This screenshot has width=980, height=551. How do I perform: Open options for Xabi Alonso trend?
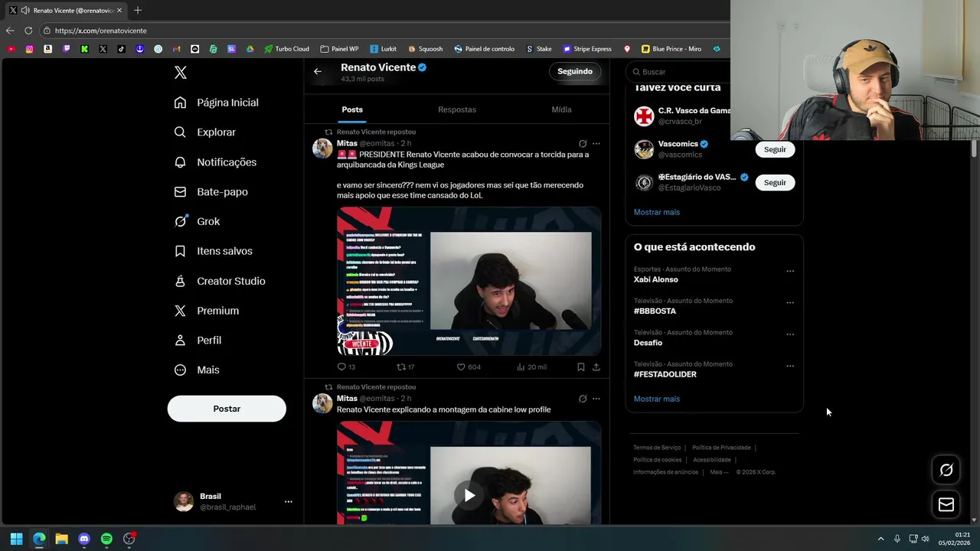[790, 271]
